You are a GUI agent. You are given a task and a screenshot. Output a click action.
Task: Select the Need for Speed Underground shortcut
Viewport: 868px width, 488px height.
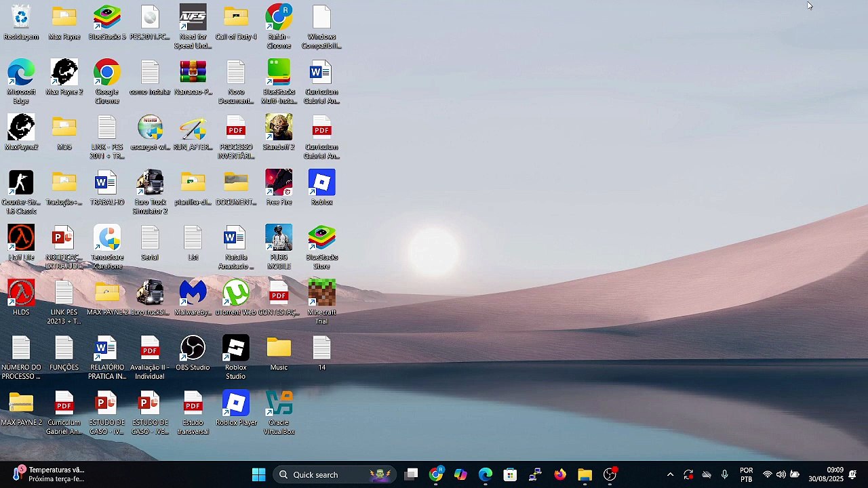pyautogui.click(x=193, y=27)
